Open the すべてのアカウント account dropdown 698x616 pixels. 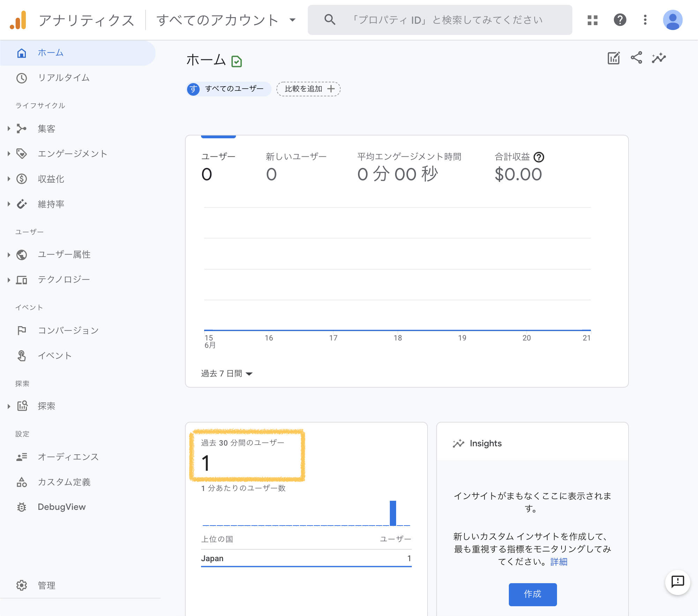226,20
